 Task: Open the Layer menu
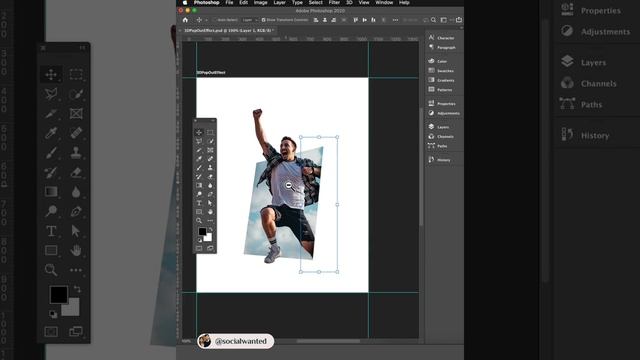pyautogui.click(x=280, y=2)
